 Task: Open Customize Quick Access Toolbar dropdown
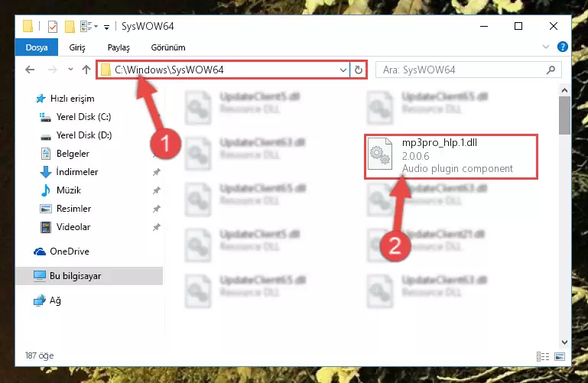107,27
